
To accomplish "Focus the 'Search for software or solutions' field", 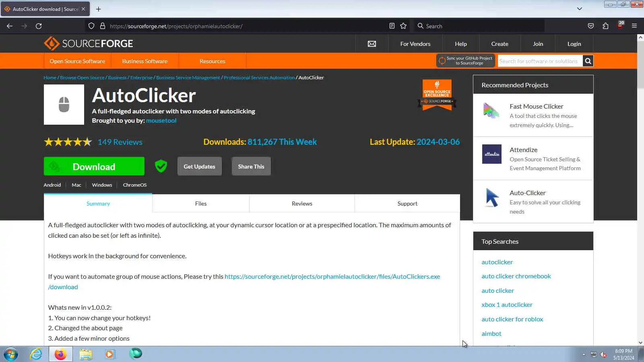I will pos(540,61).
